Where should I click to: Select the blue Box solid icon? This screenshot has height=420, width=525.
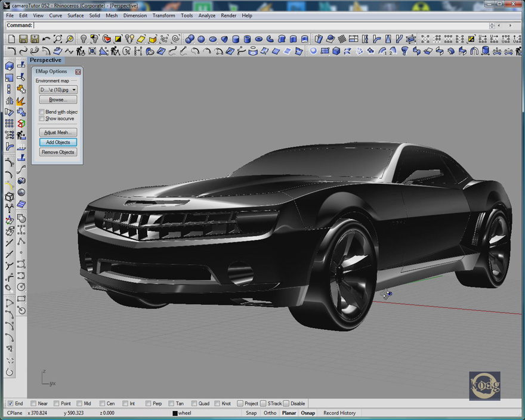[336, 51]
